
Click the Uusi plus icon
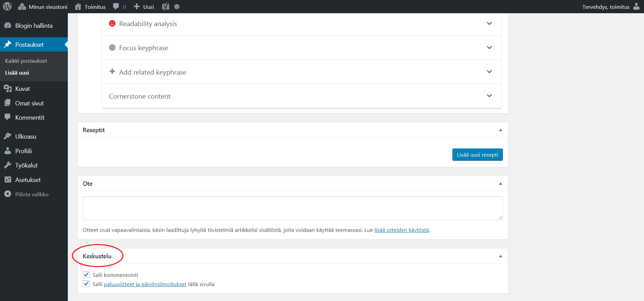pos(137,6)
